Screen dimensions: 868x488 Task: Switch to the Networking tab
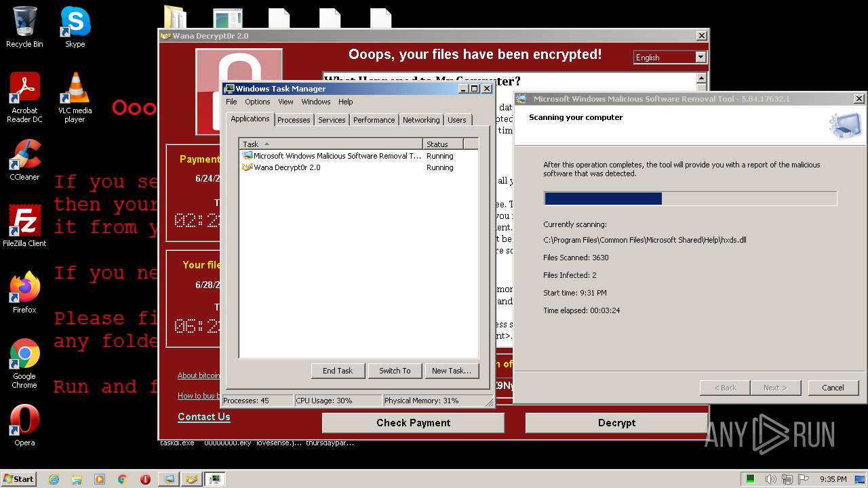[x=421, y=120]
